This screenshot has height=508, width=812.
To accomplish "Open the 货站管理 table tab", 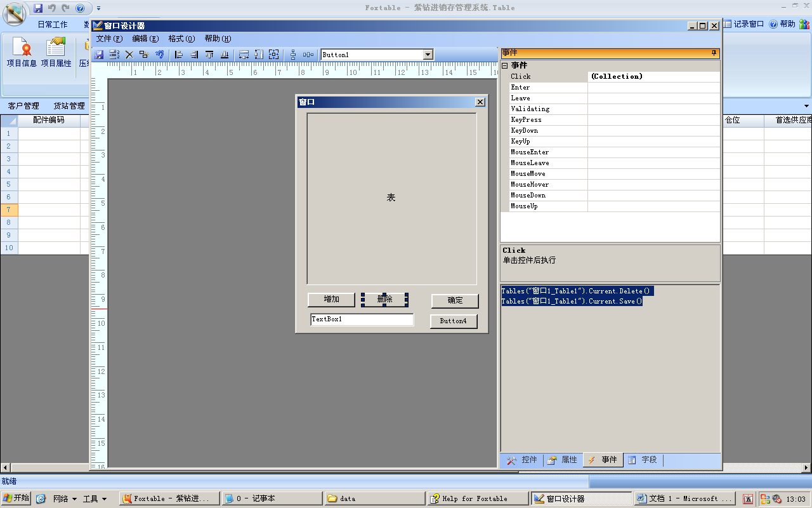I will [69, 106].
